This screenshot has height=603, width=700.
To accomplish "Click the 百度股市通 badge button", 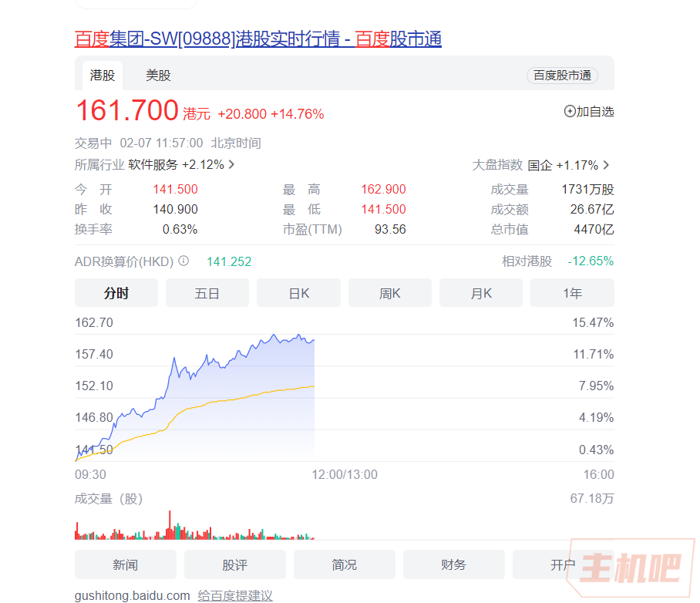I will [562, 76].
